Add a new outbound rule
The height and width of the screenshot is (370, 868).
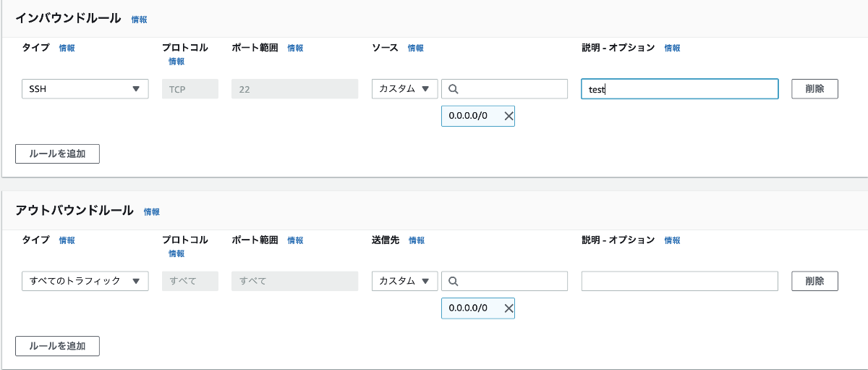(x=57, y=346)
